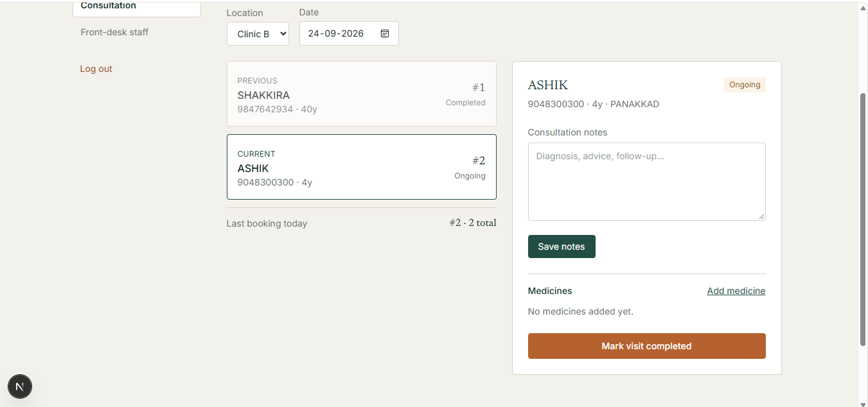Click the "Last booking today" text
This screenshot has width=868, height=407.
[x=267, y=223]
